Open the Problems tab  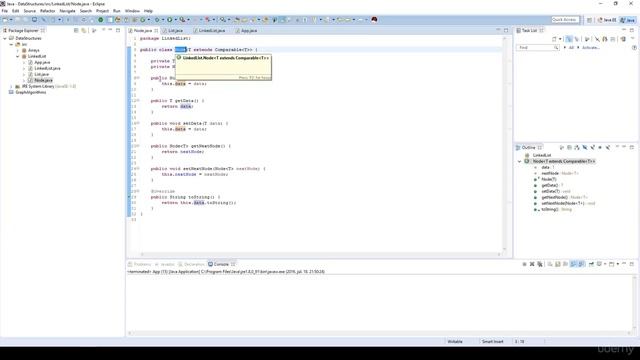coord(140,264)
